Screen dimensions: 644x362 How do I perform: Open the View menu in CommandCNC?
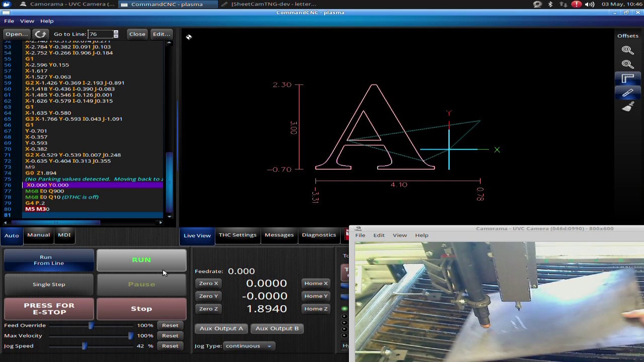[27, 21]
